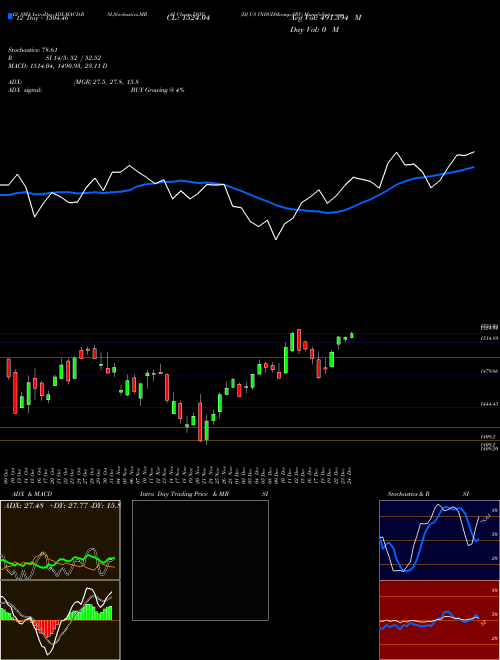Click the ADX indicator mini chart

tap(60, 540)
